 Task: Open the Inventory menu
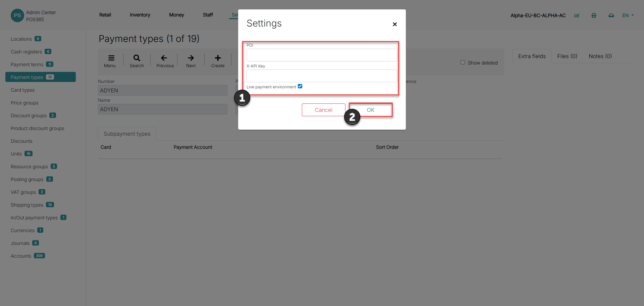point(140,15)
